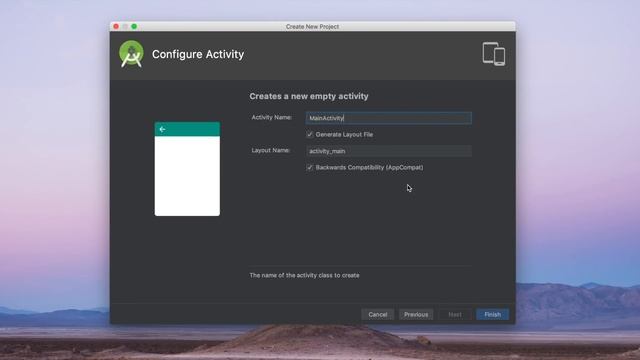Click the Create New Project title text
640x360 pixels.
coord(312,27)
